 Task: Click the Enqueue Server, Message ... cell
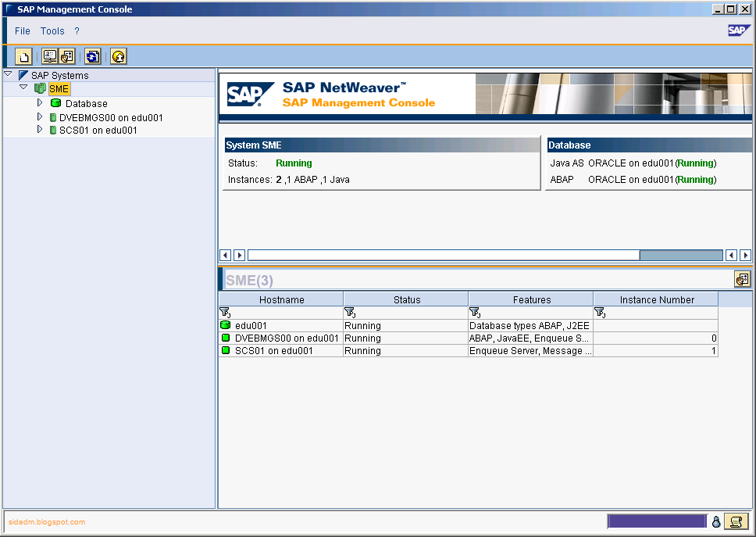pos(531,351)
